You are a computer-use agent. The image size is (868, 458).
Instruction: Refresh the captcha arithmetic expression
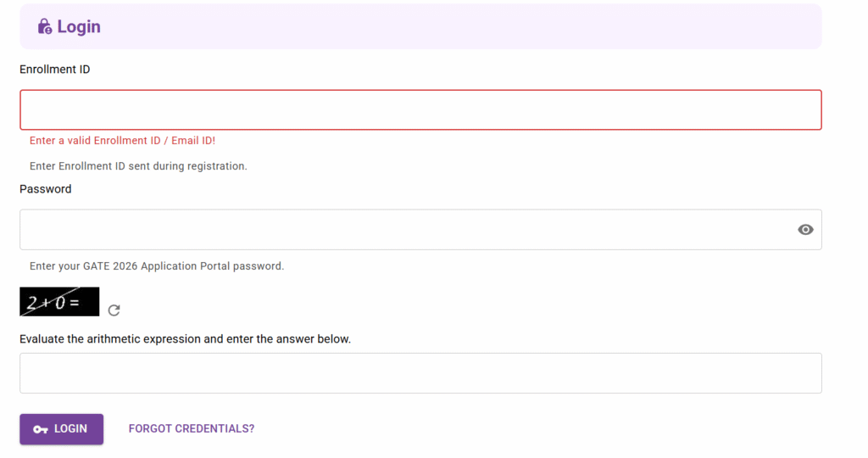click(114, 310)
